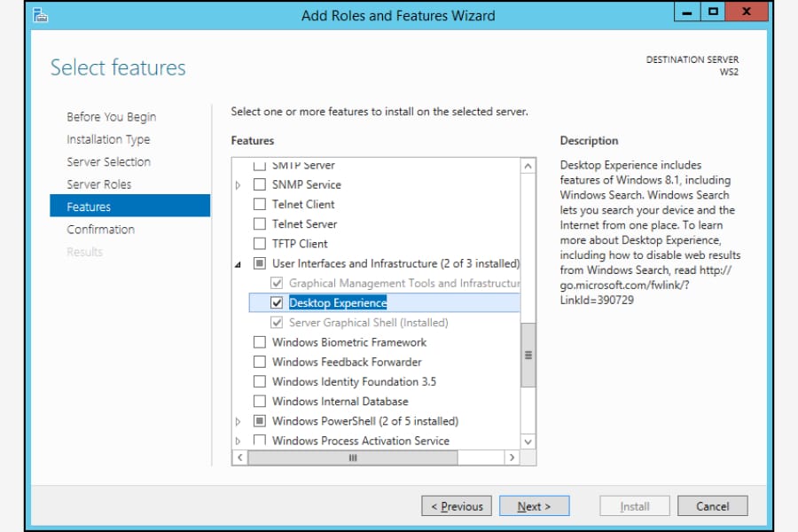
Task: Select the 'Windows Internal Database' label
Action: pyautogui.click(x=340, y=401)
